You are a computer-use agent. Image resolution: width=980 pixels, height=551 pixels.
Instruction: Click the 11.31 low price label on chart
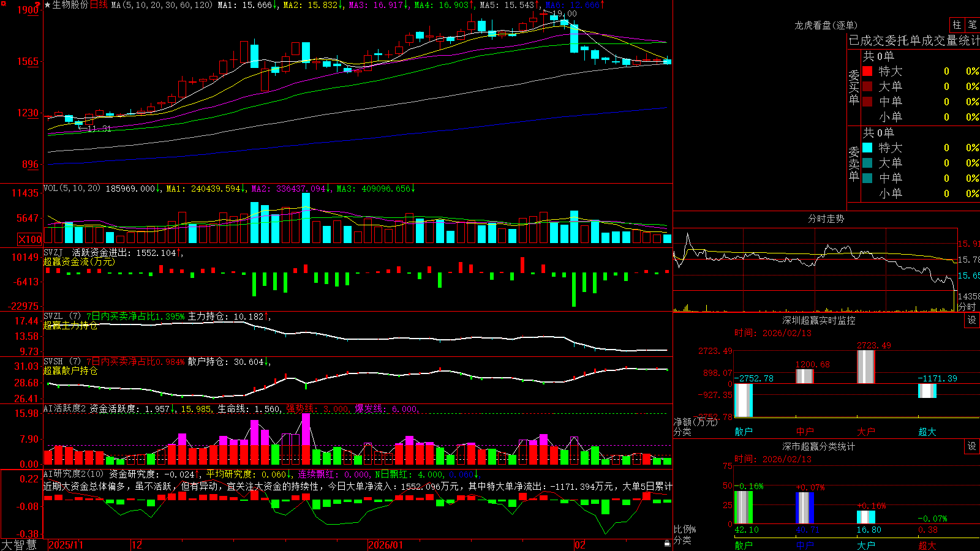(99, 129)
